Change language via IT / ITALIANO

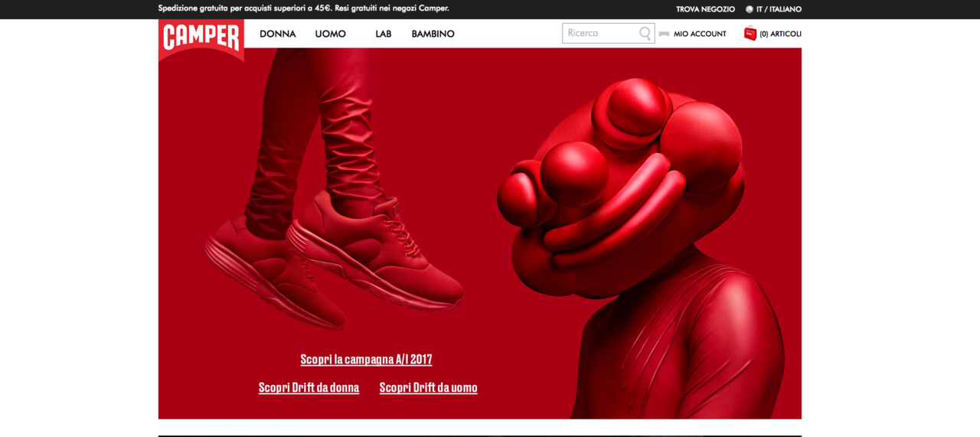[x=779, y=9]
